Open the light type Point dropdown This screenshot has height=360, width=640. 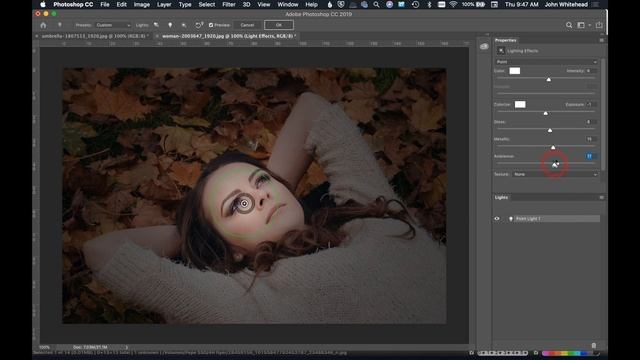click(547, 62)
